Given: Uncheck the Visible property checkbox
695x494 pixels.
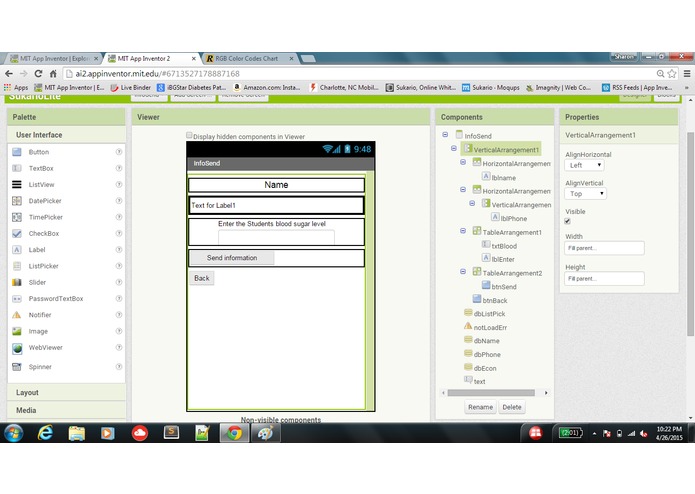Looking at the screenshot, I should pos(567,221).
